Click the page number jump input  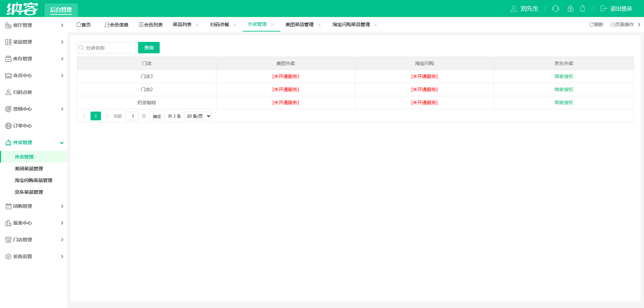132,116
